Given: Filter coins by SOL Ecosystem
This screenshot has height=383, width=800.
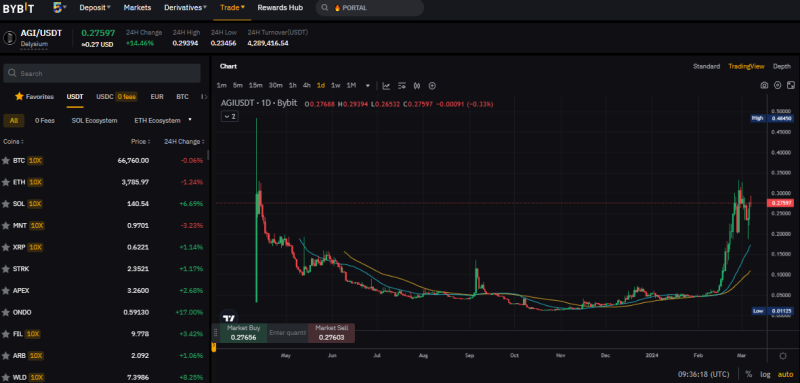Looking at the screenshot, I should [94, 120].
